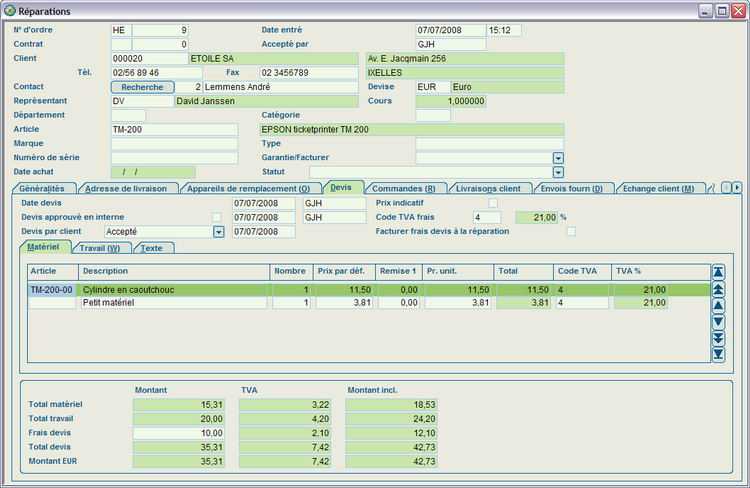Click the N° d'ordre prefix field HE
750x488 pixels.
tap(121, 30)
